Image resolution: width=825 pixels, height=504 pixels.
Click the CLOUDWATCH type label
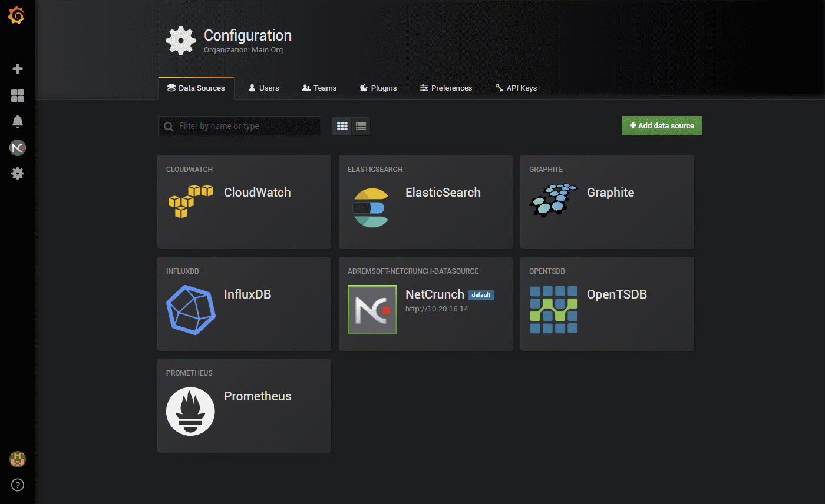189,170
